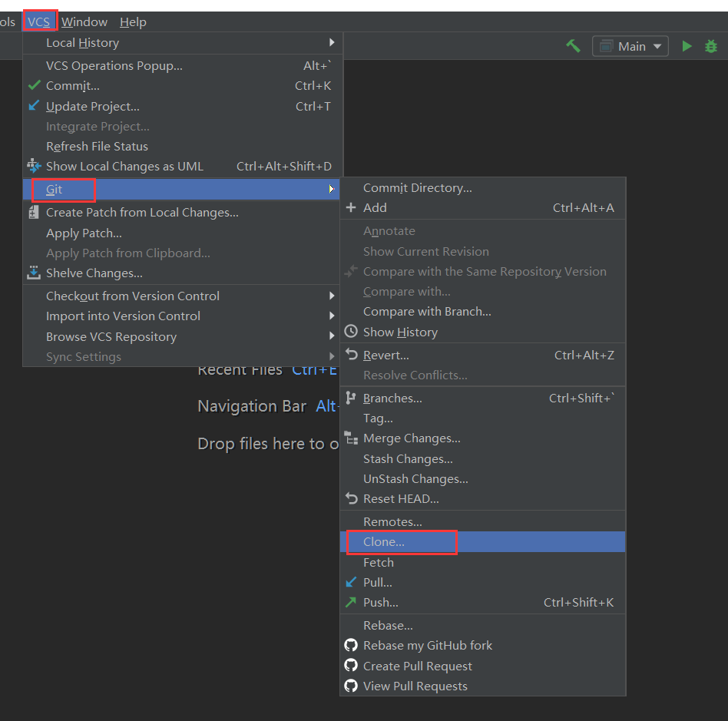Click the Reset HEAD arrow icon

[x=352, y=498]
